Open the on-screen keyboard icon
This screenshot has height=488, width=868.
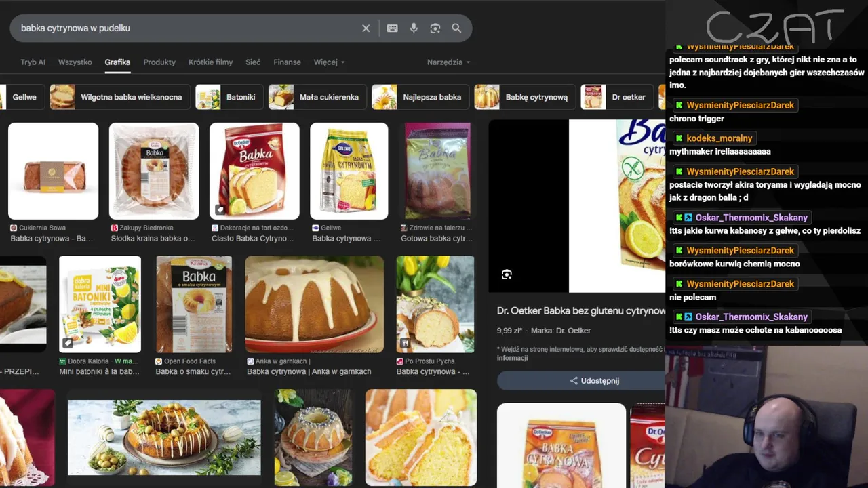click(392, 28)
